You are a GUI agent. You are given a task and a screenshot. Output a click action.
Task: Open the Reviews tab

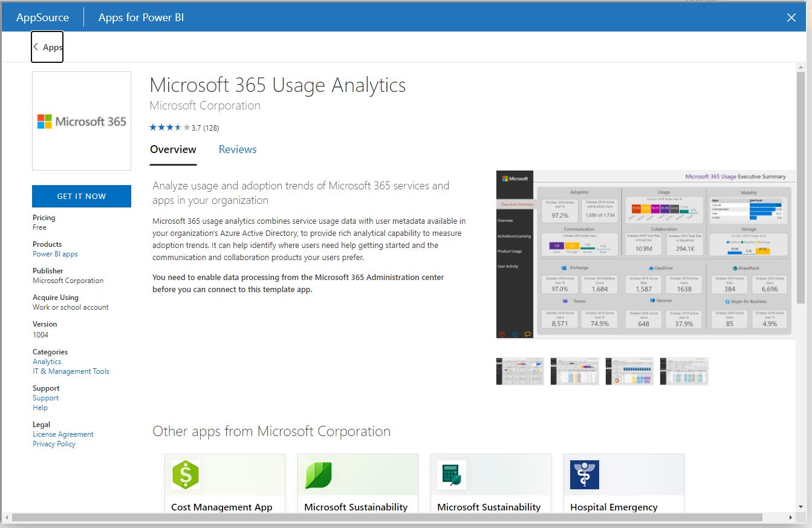coord(238,149)
